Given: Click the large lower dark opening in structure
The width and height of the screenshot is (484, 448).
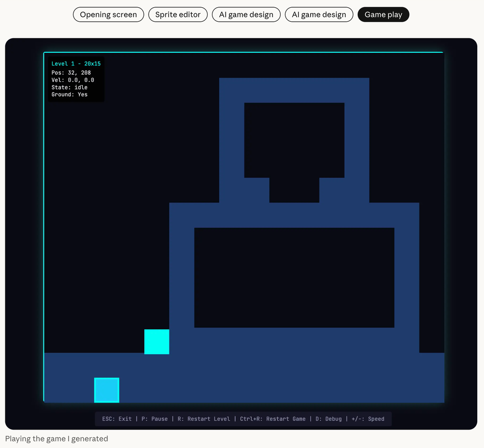Looking at the screenshot, I should click(294, 278).
